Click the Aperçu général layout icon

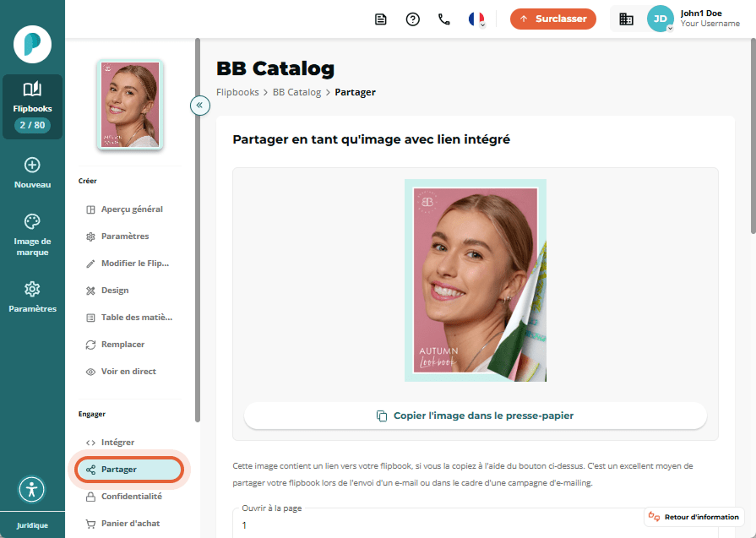pos(90,209)
